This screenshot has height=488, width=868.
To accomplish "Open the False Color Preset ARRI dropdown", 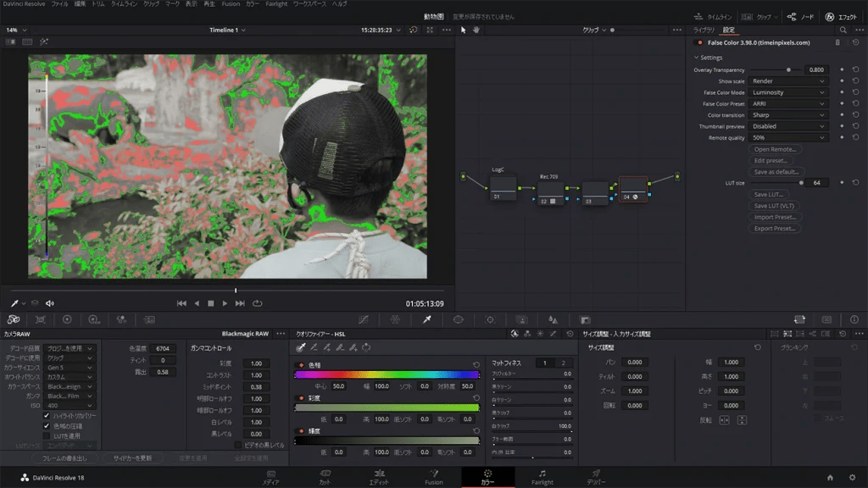I will [787, 103].
